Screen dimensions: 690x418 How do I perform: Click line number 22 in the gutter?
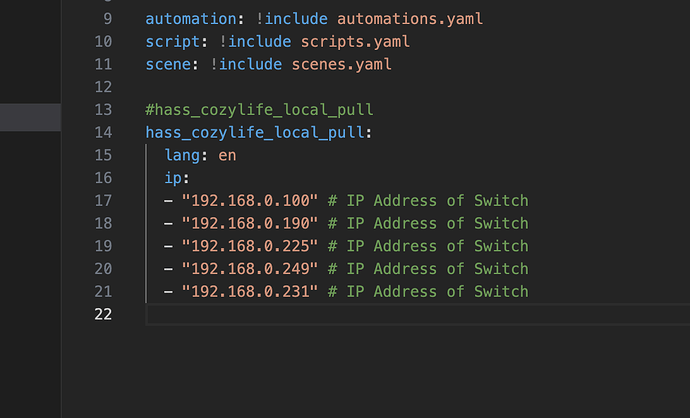[103, 315]
